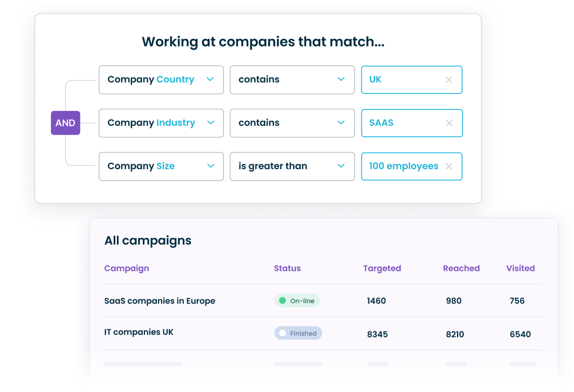Open the IT companies UK campaign
574x392 pixels.
coord(139,332)
